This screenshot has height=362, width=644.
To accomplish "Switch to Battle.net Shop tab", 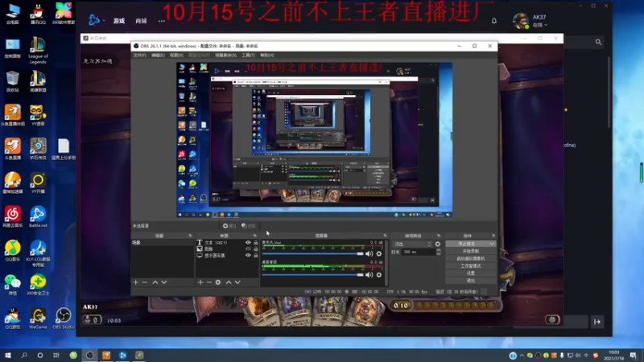I will [141, 21].
